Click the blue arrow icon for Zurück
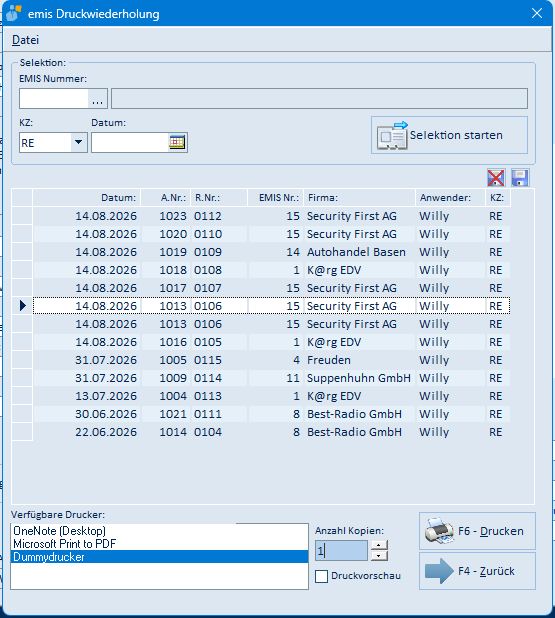The image size is (555, 618). coord(439,571)
